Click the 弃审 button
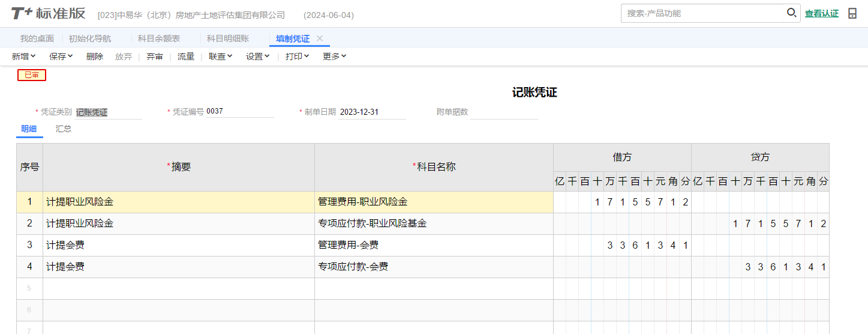The height and width of the screenshot is (334, 868). 155,56
